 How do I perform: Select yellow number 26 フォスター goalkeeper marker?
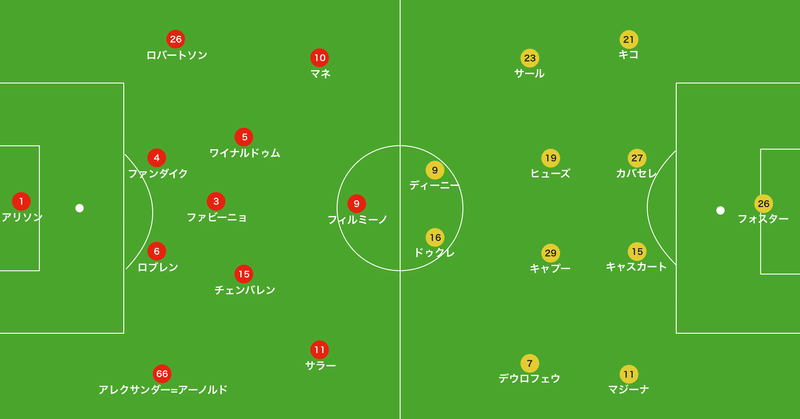(x=763, y=203)
